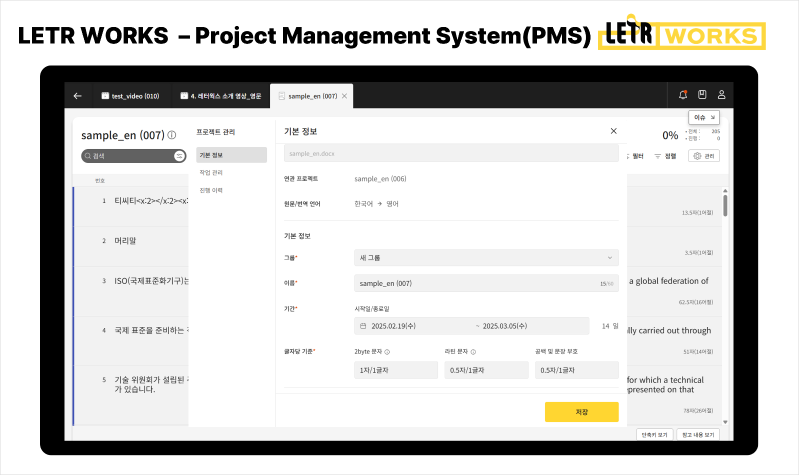Click the 0% progress value

670,135
